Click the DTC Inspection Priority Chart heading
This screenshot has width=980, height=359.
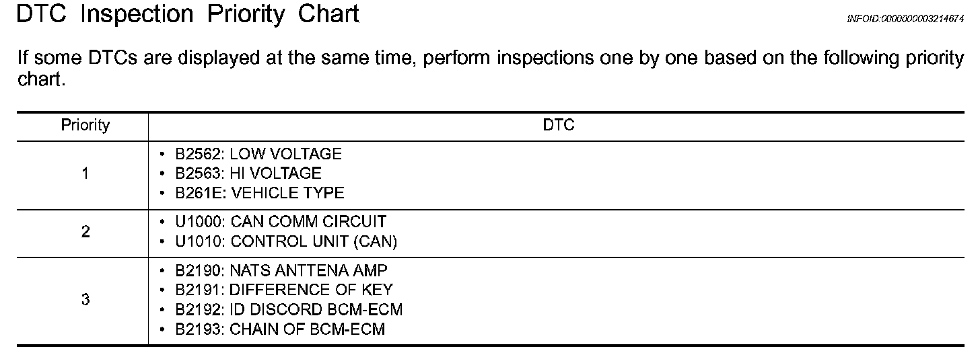[x=187, y=15]
